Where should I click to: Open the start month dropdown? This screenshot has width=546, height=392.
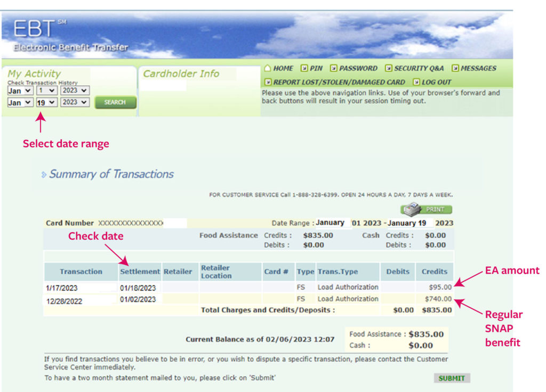(20, 91)
